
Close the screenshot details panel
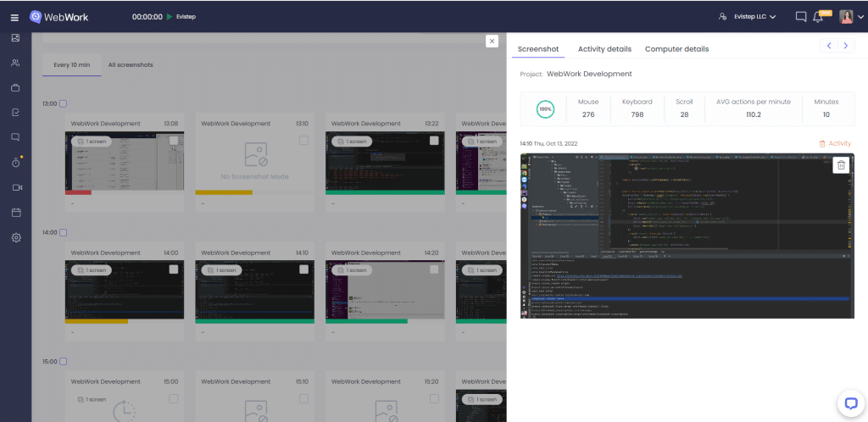coord(492,41)
